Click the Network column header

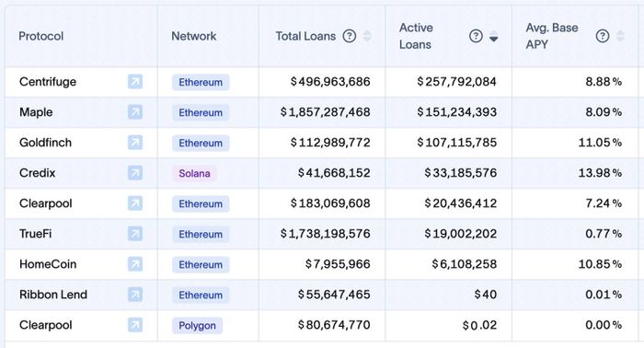click(x=194, y=36)
